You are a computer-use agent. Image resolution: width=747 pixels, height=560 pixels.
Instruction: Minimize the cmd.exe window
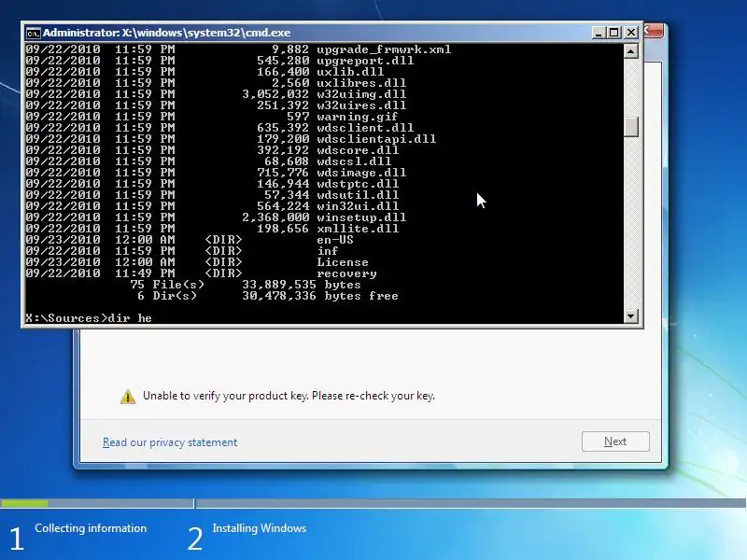tap(599, 33)
